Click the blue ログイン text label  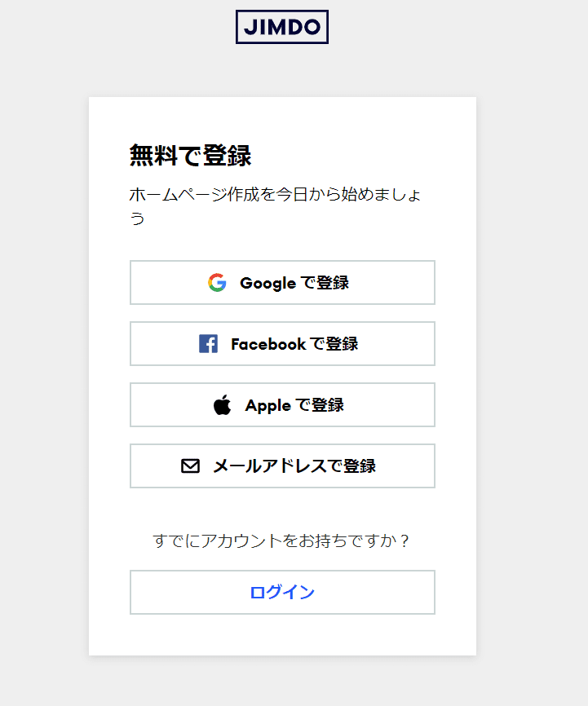pyautogui.click(x=282, y=592)
